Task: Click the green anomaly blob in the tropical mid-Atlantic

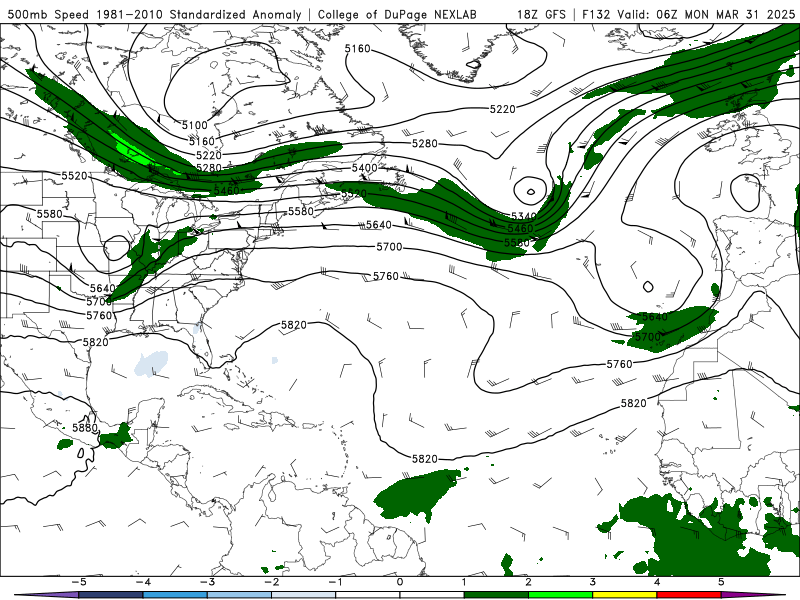Action: pyautogui.click(x=416, y=494)
